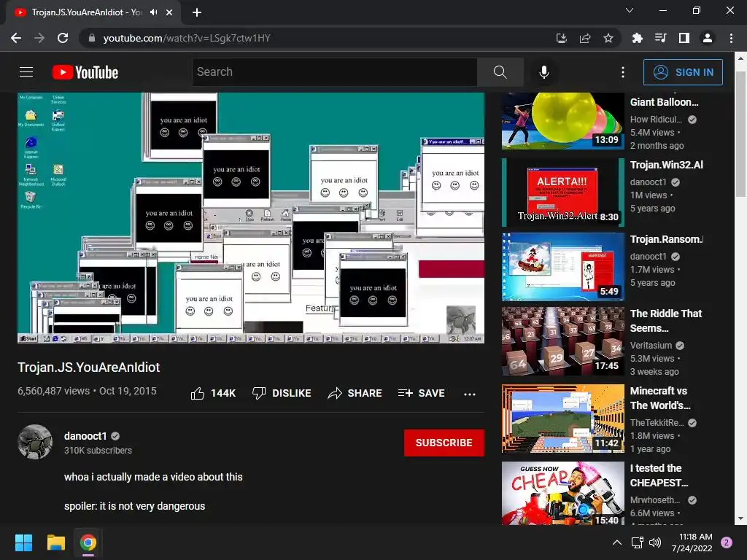
Task: Click the search magnifier button
Action: (500, 72)
